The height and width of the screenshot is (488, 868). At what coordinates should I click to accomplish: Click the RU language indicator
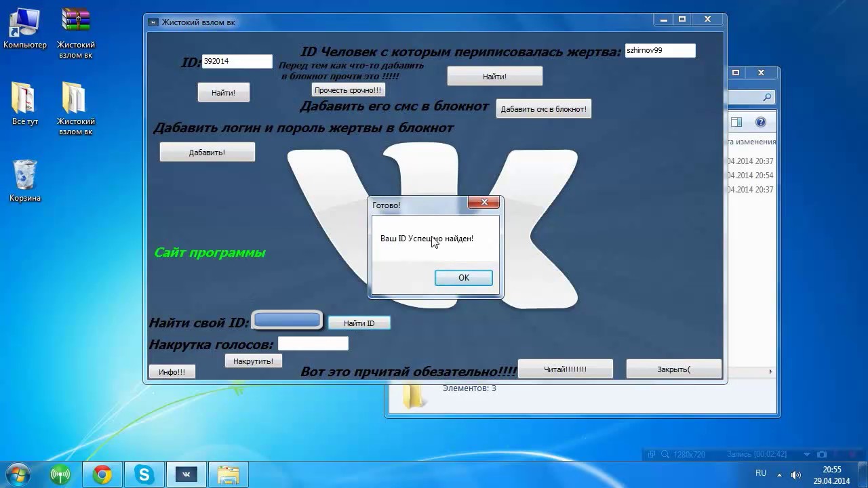[761, 473]
